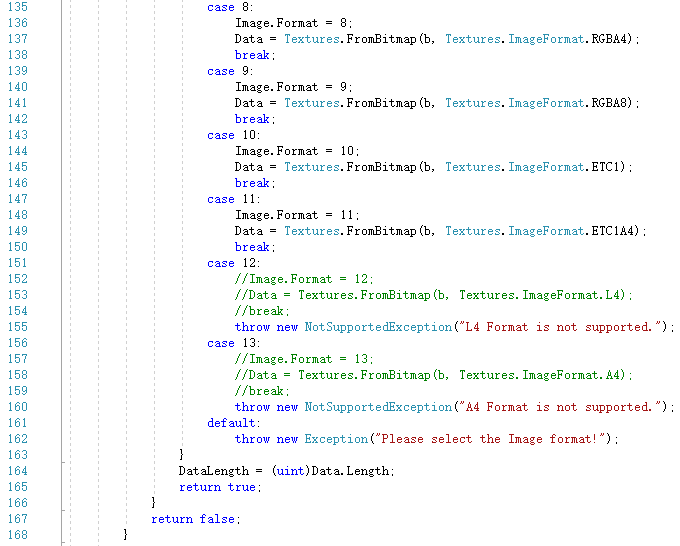Click the 'RGBA4' enum value

(609, 39)
